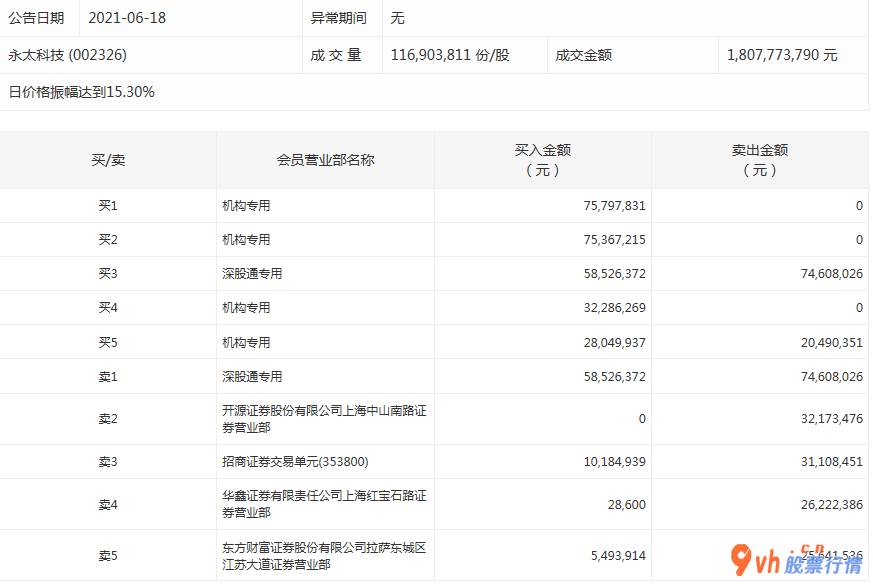Viewport: 873px width, 586px height.
Task: Click volume value 116,903,811 份/股
Action: point(450,55)
